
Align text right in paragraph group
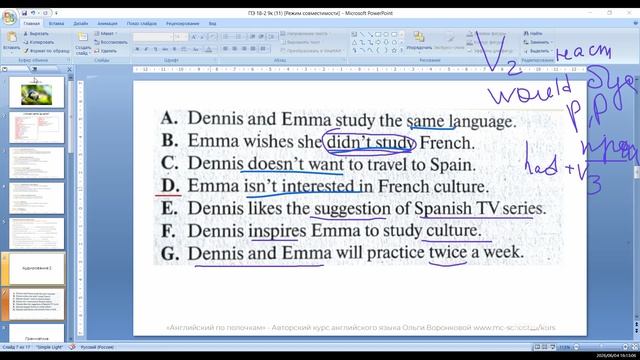coord(244,49)
